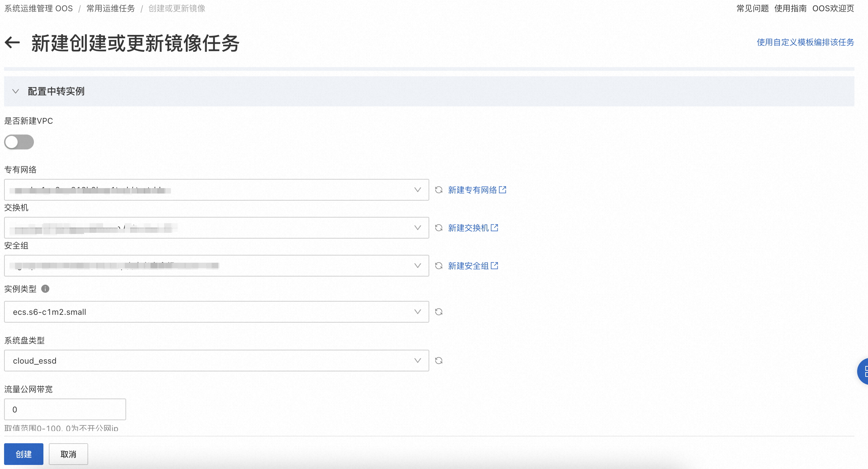Refresh the 安全组 list
This screenshot has width=868, height=469.
point(439,266)
